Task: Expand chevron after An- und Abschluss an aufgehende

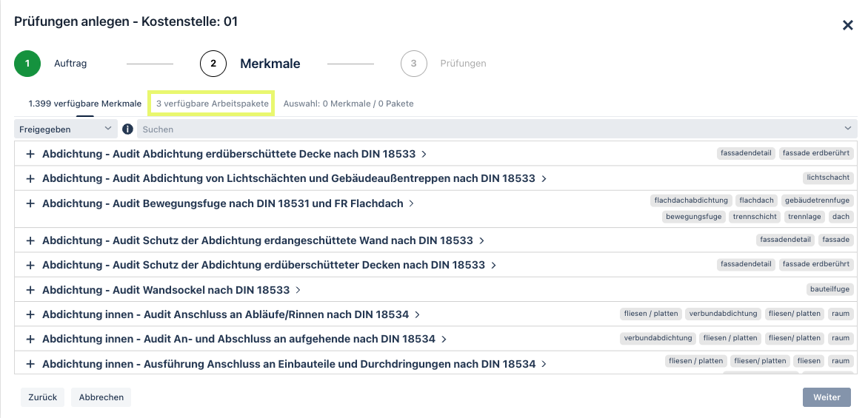Action: tap(444, 339)
